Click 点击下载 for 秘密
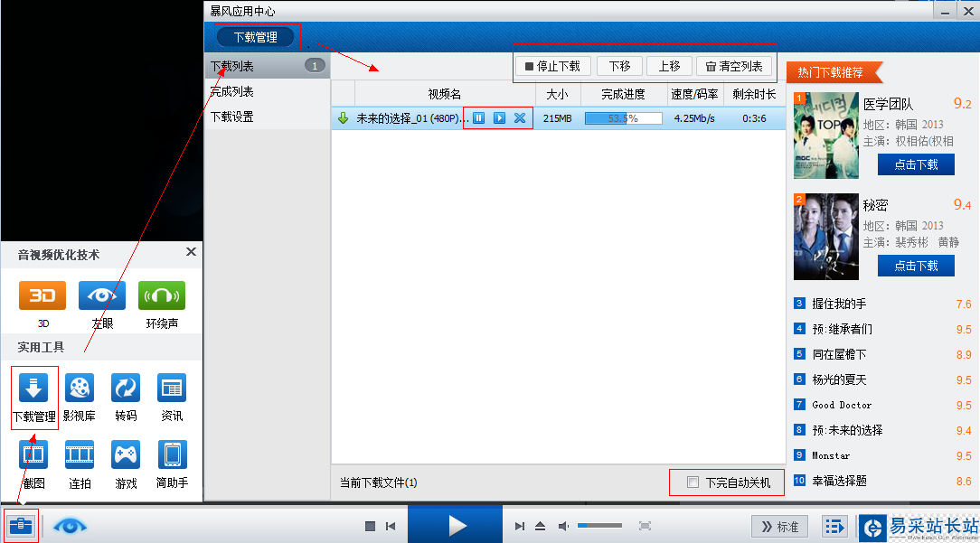 (x=916, y=266)
